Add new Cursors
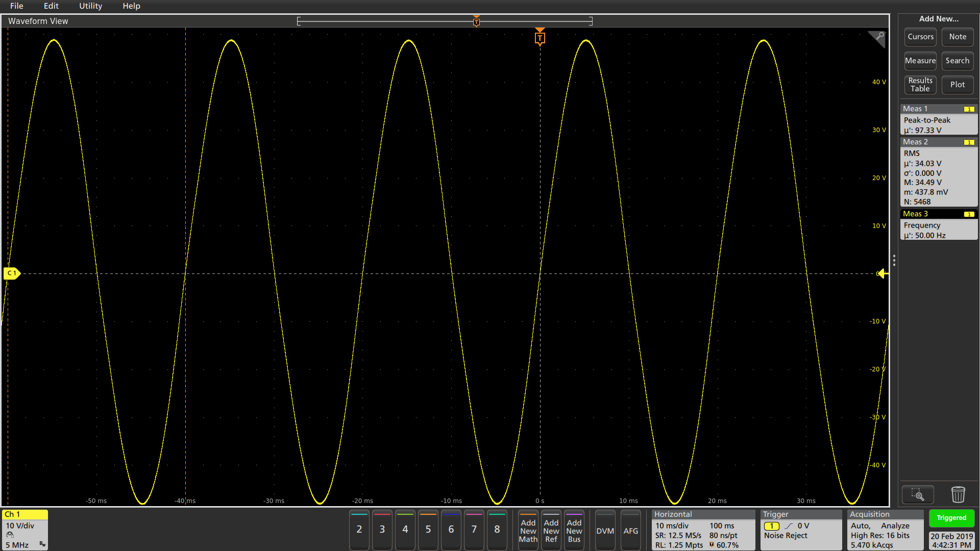This screenshot has width=980, height=551. tap(920, 37)
